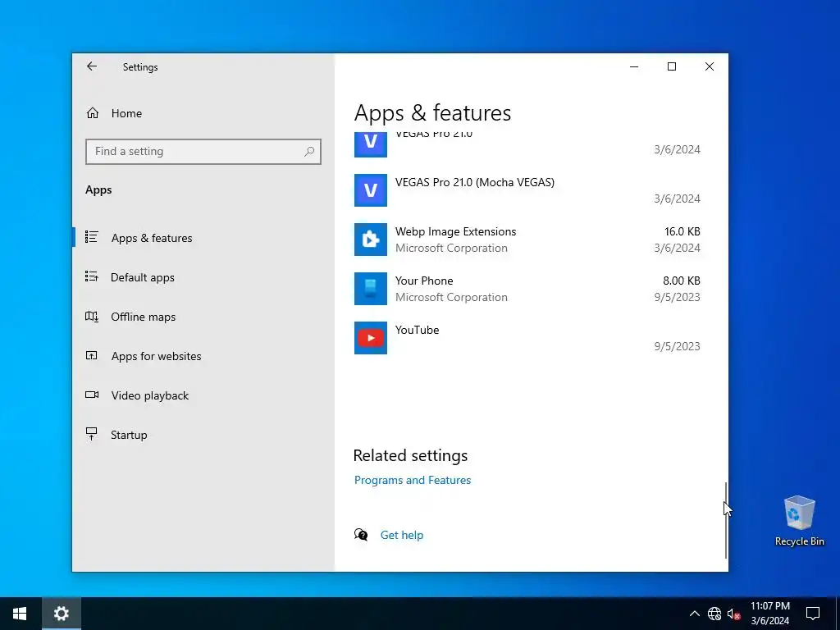Viewport: 840px width, 630px height.
Task: Open Apps for websites section
Action: pos(157,356)
